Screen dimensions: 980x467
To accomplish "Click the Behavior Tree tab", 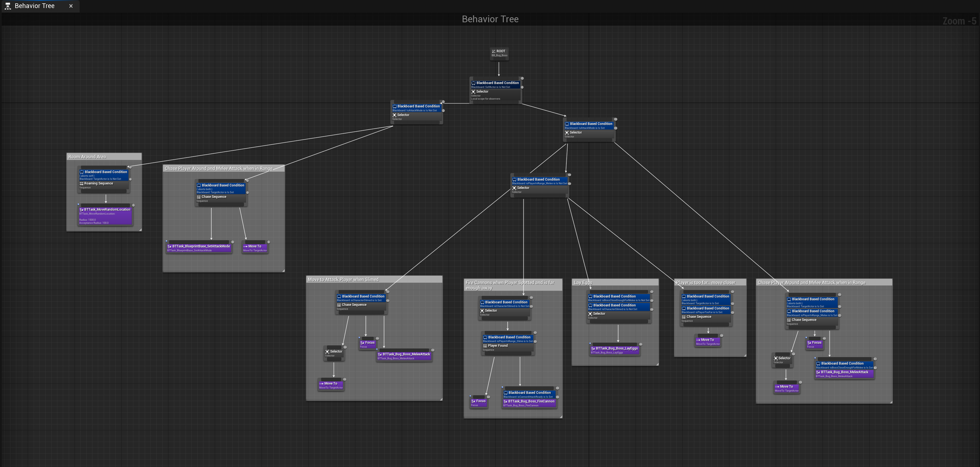I will [x=34, y=6].
